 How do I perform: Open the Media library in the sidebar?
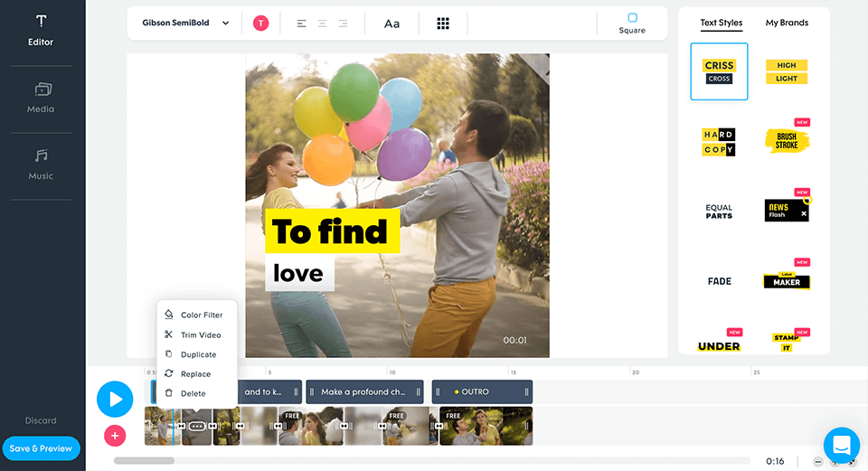(41, 98)
